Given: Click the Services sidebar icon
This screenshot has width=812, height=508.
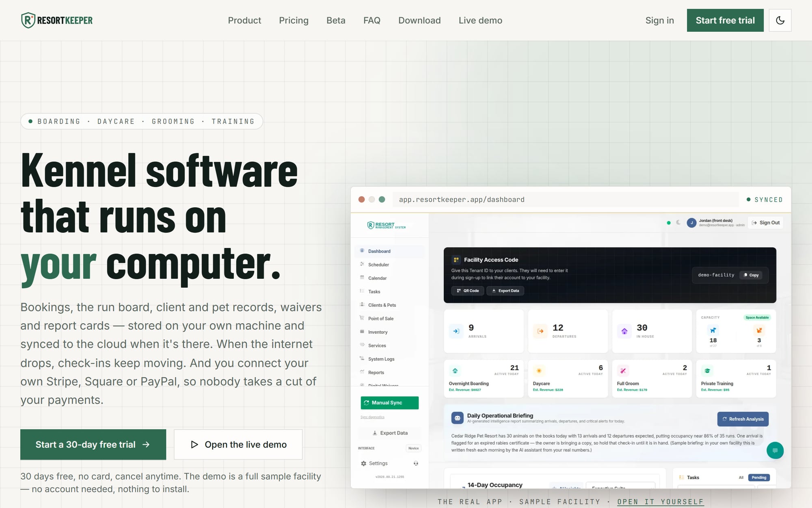Looking at the screenshot, I should click(362, 345).
